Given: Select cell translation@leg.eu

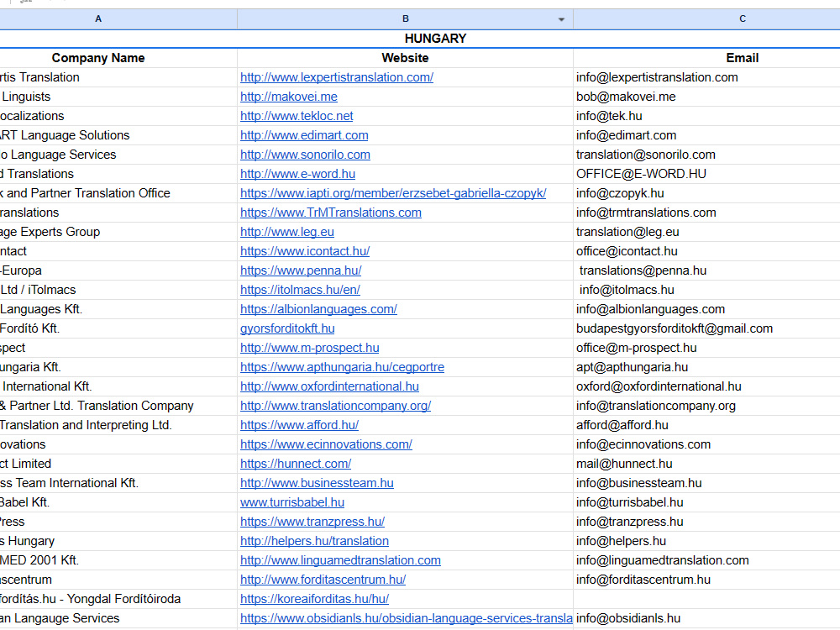Looking at the screenshot, I should click(706, 232).
